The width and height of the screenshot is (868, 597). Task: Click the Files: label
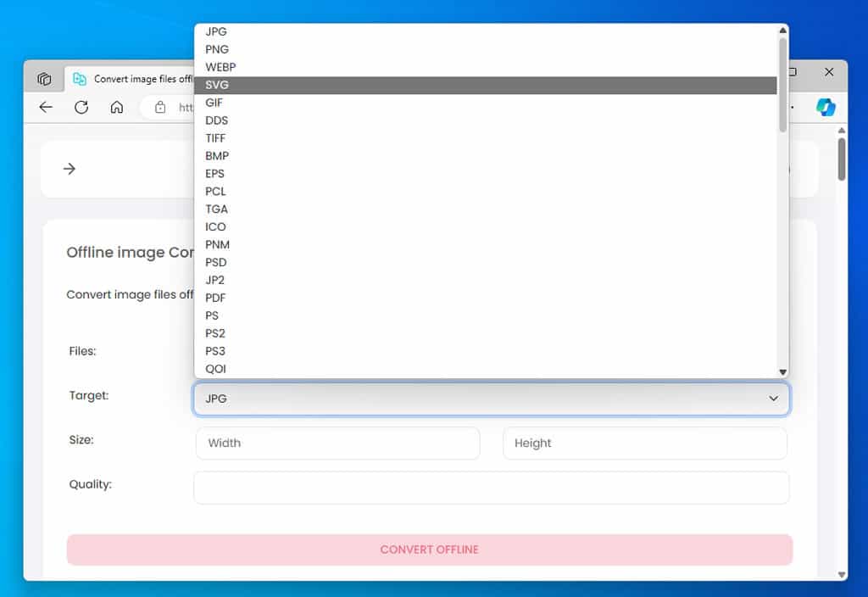point(82,351)
